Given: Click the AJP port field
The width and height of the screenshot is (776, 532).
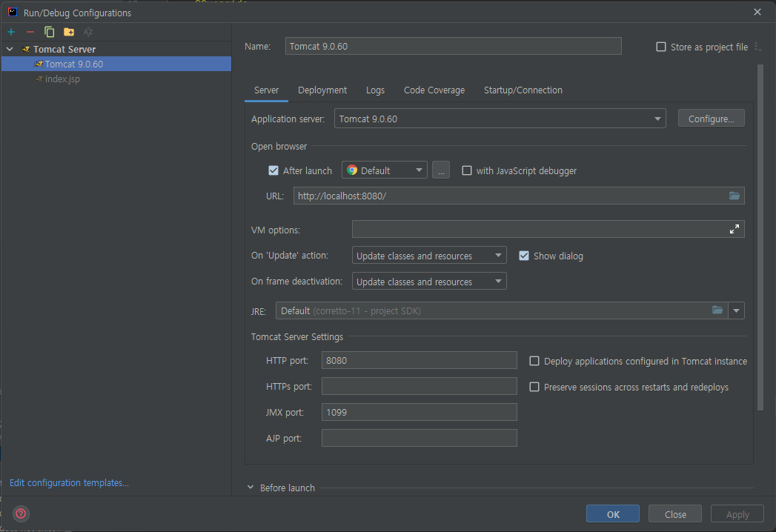Looking at the screenshot, I should [x=419, y=437].
